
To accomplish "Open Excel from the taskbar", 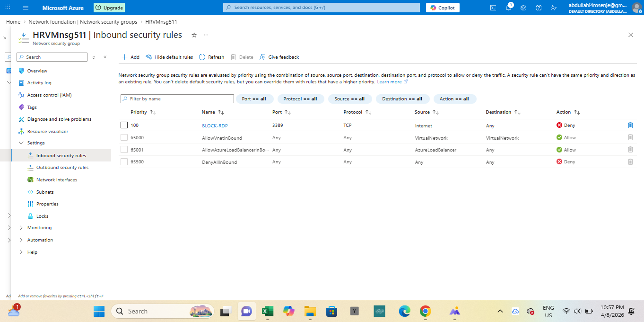I will [x=268, y=311].
